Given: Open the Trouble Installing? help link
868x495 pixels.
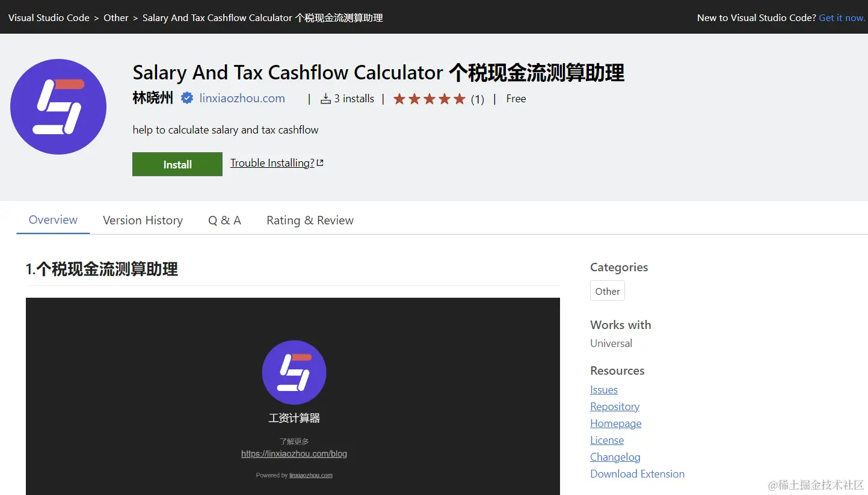Looking at the screenshot, I should point(272,163).
